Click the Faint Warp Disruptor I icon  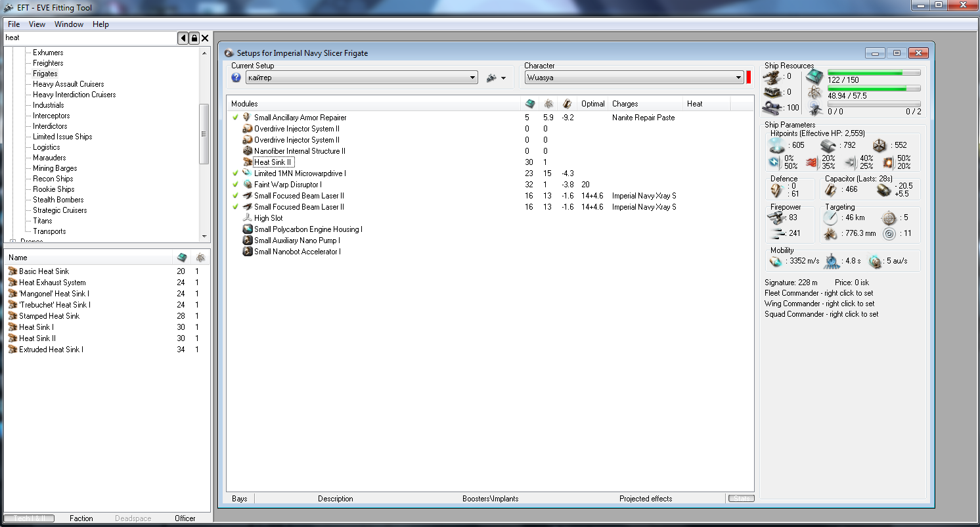(x=248, y=185)
